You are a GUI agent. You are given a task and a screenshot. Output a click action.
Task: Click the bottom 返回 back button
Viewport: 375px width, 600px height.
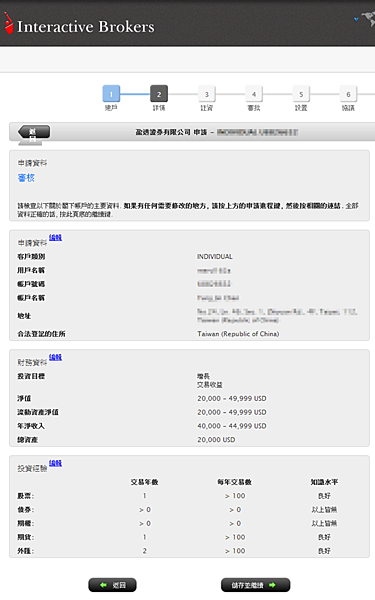(112, 585)
